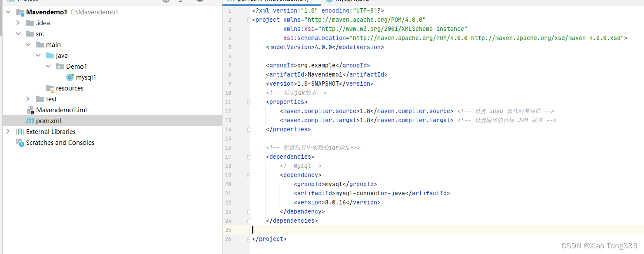
Task: Select the resources folder in Project tree
Action: click(69, 88)
